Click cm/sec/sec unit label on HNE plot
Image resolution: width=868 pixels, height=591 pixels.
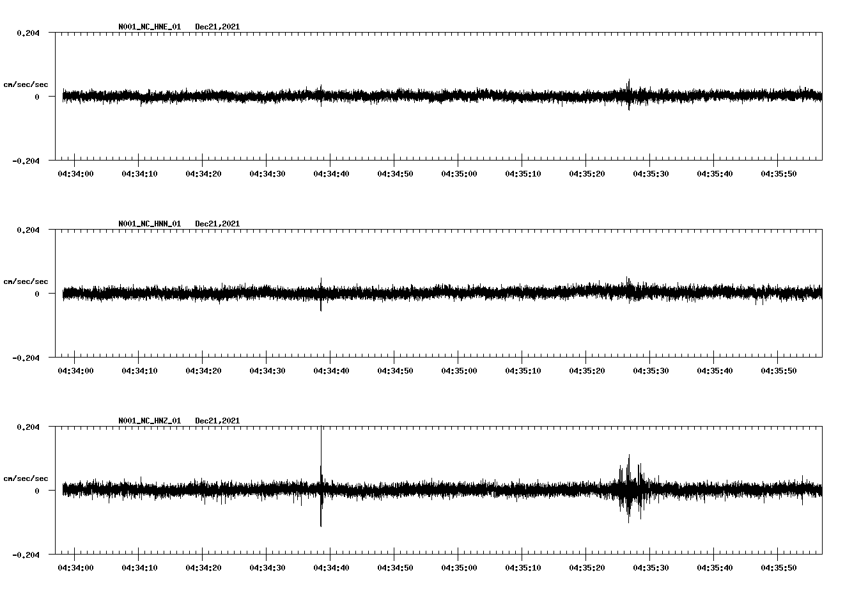coord(26,84)
